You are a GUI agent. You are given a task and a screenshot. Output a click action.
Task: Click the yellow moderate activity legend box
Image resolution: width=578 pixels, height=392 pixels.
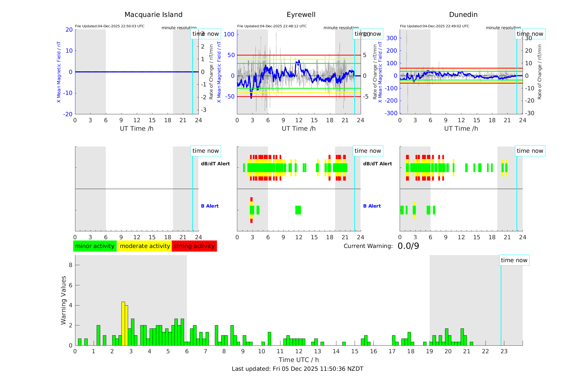click(x=145, y=246)
